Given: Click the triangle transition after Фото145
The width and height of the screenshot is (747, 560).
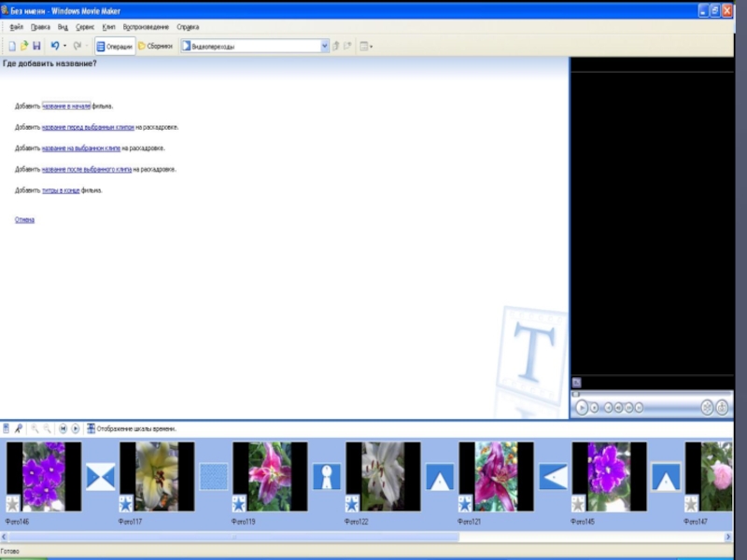Looking at the screenshot, I should coord(666,476).
